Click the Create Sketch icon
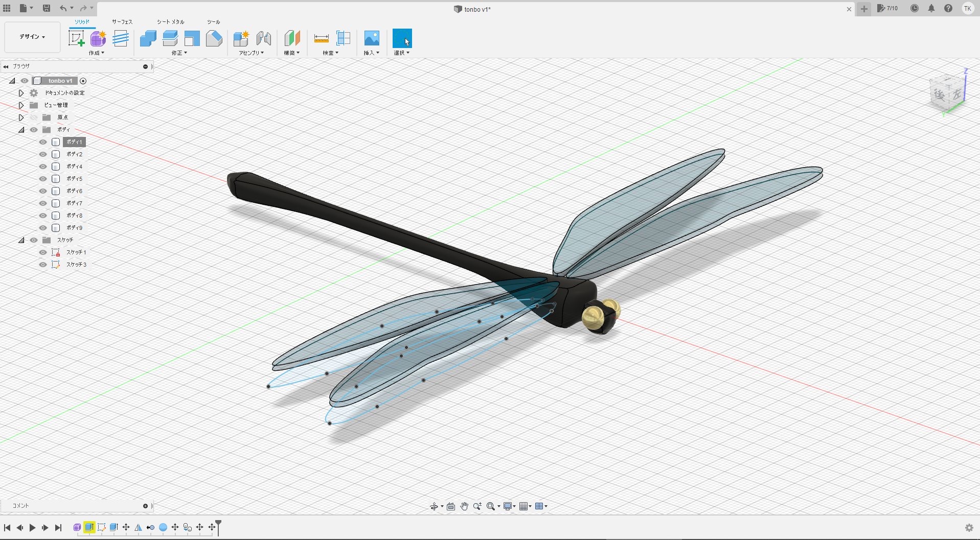 point(77,38)
